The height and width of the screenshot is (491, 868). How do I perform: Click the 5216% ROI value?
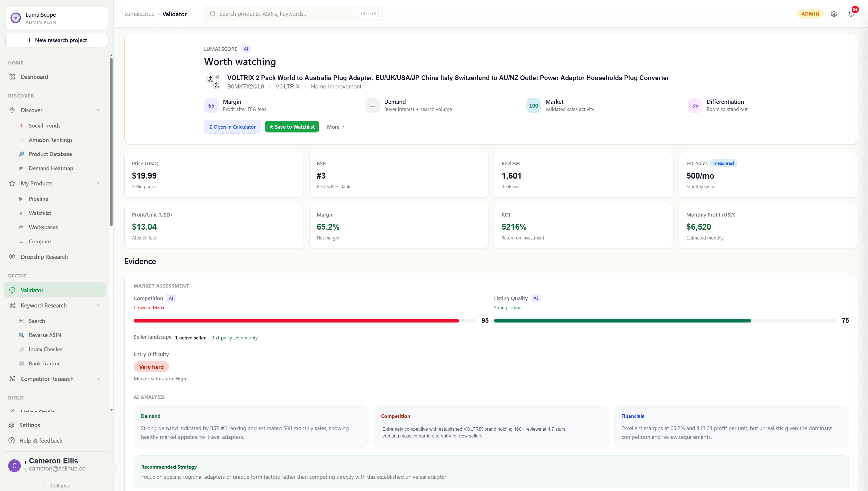[x=514, y=227]
